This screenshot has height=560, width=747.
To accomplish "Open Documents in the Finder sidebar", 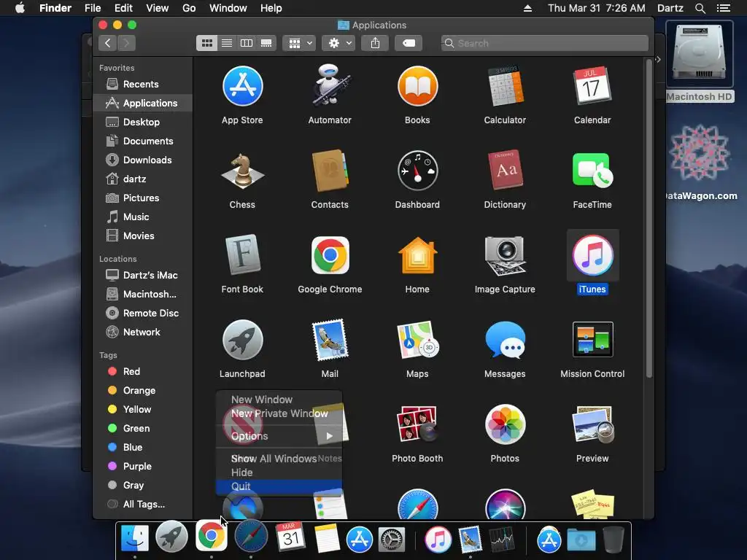I will (x=143, y=141).
